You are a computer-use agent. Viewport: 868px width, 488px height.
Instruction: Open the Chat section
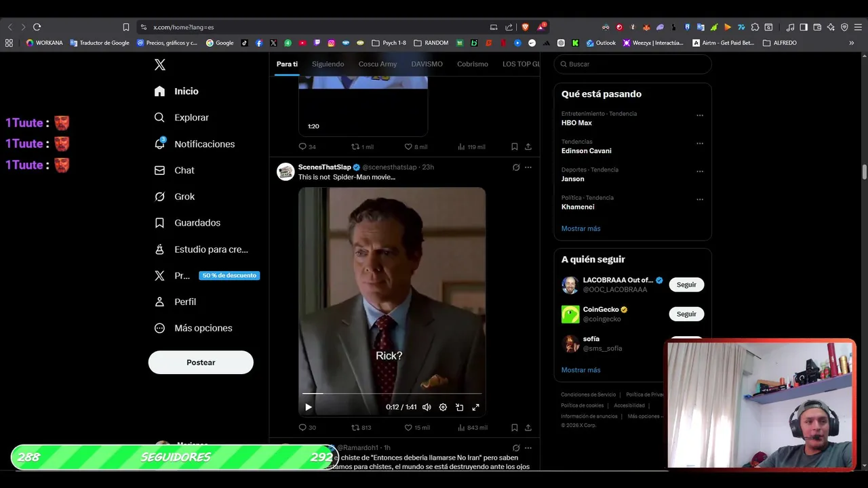174,170
